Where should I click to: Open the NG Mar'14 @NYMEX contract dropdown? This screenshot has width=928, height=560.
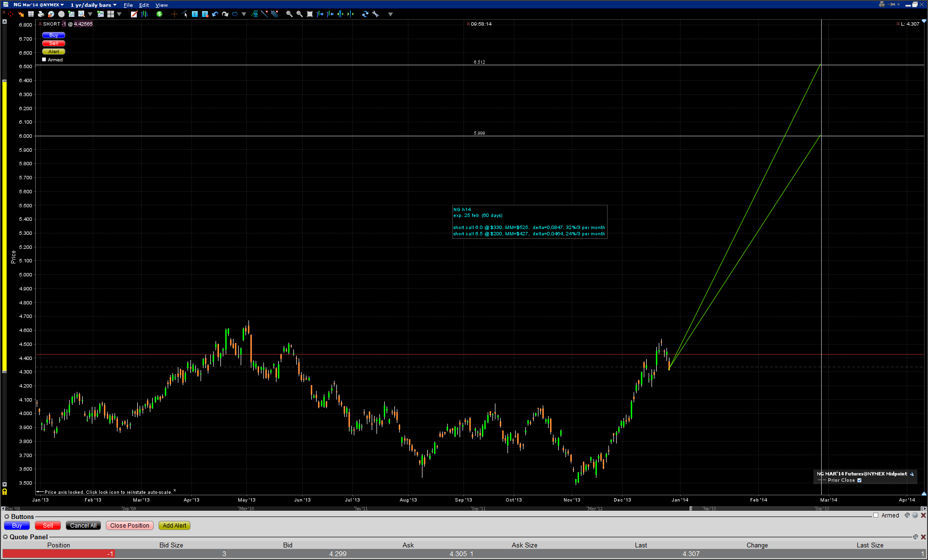point(39,5)
